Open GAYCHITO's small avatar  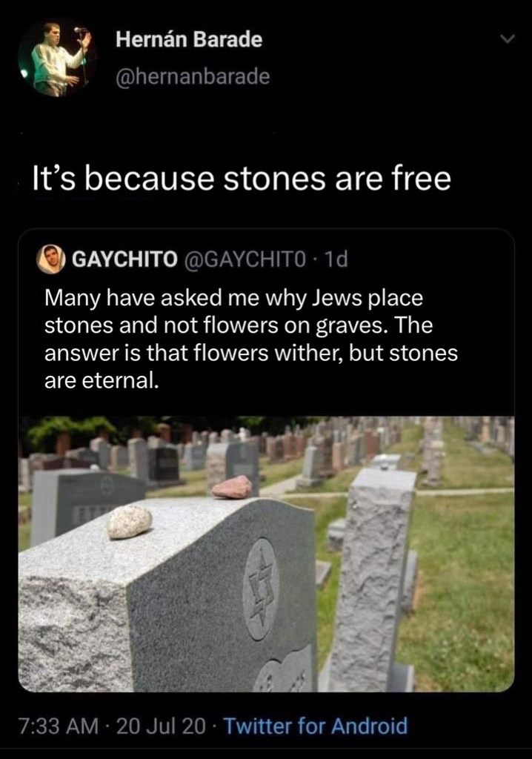coord(51,259)
